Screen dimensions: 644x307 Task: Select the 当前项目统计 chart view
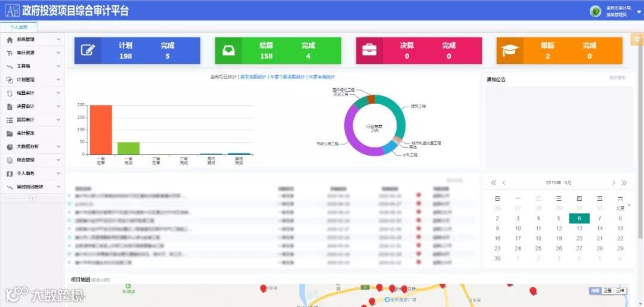click(x=224, y=77)
